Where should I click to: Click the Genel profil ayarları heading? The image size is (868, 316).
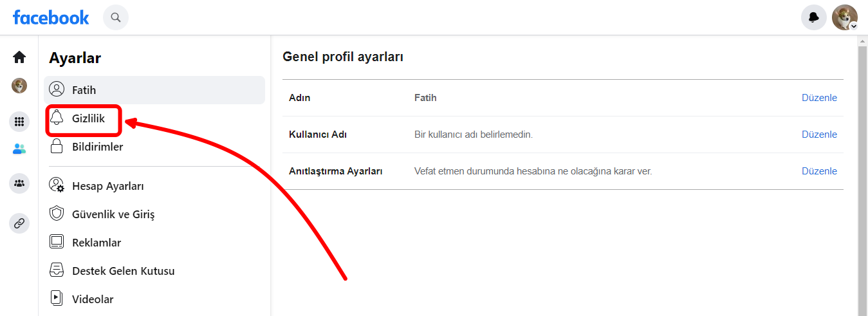click(x=343, y=57)
